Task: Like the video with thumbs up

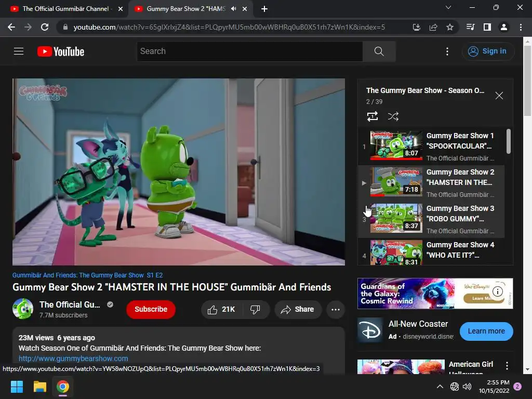Action: [222, 310]
